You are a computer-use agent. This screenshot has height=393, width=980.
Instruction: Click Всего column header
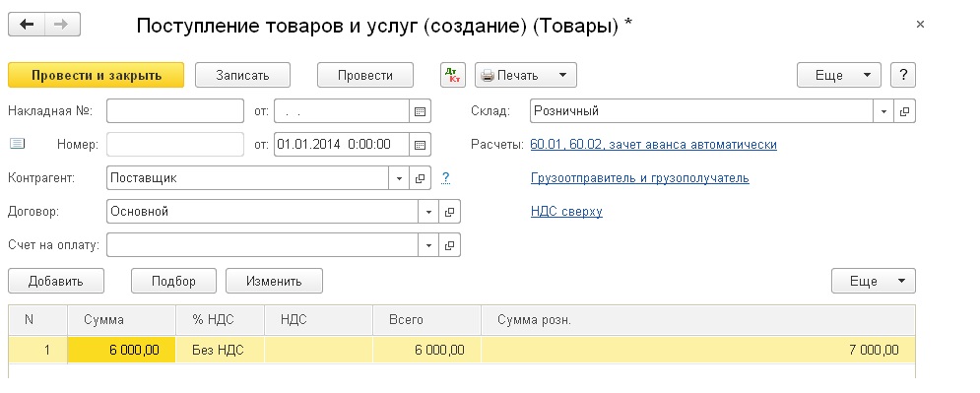tap(426, 320)
